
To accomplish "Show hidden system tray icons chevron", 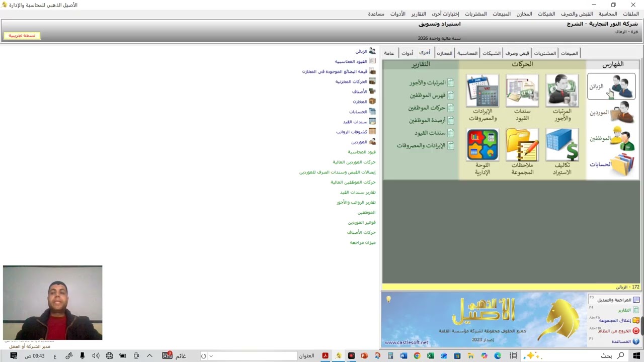I will pyautogui.click(x=149, y=356).
